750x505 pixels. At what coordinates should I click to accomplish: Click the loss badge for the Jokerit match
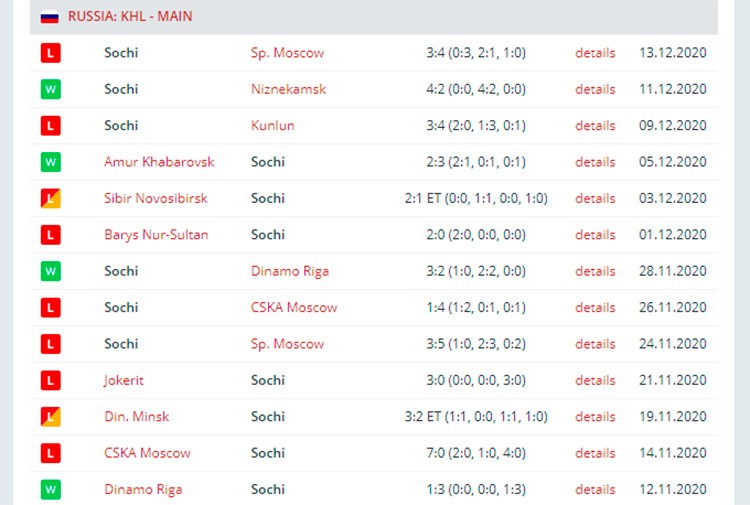[51, 380]
